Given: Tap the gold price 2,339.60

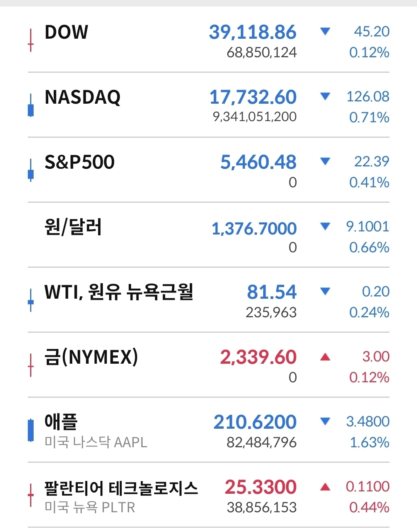Looking at the screenshot, I should (258, 357).
